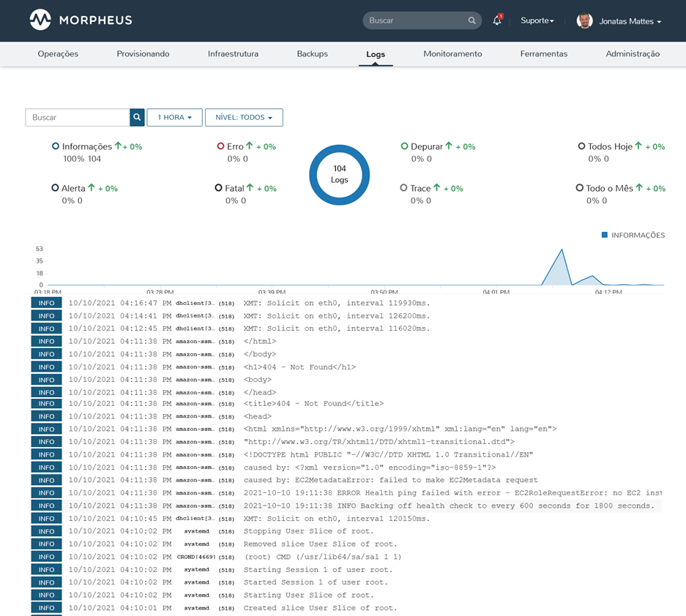Image resolution: width=686 pixels, height=616 pixels.
Task: Click the '100% 104' Informações count
Action: [x=82, y=159]
